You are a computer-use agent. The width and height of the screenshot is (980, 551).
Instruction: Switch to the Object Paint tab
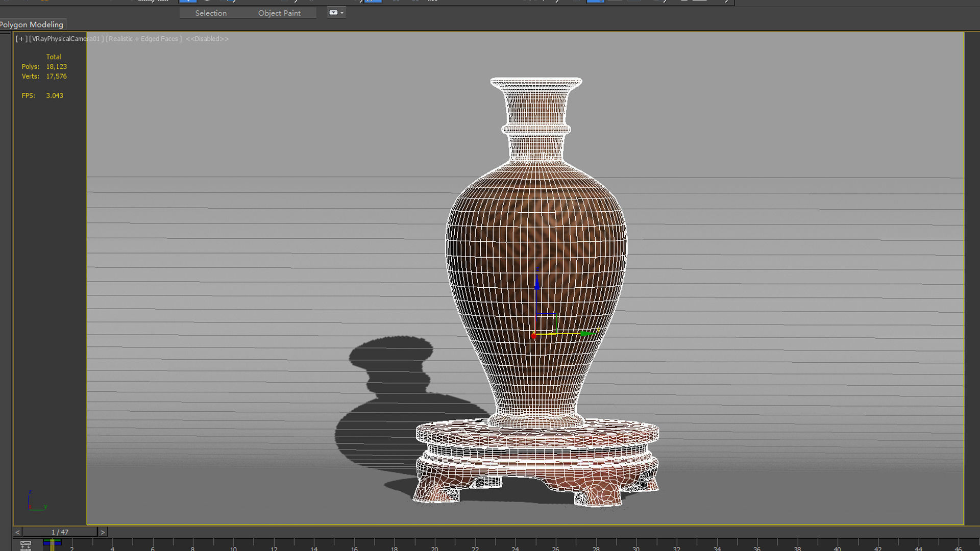point(279,13)
